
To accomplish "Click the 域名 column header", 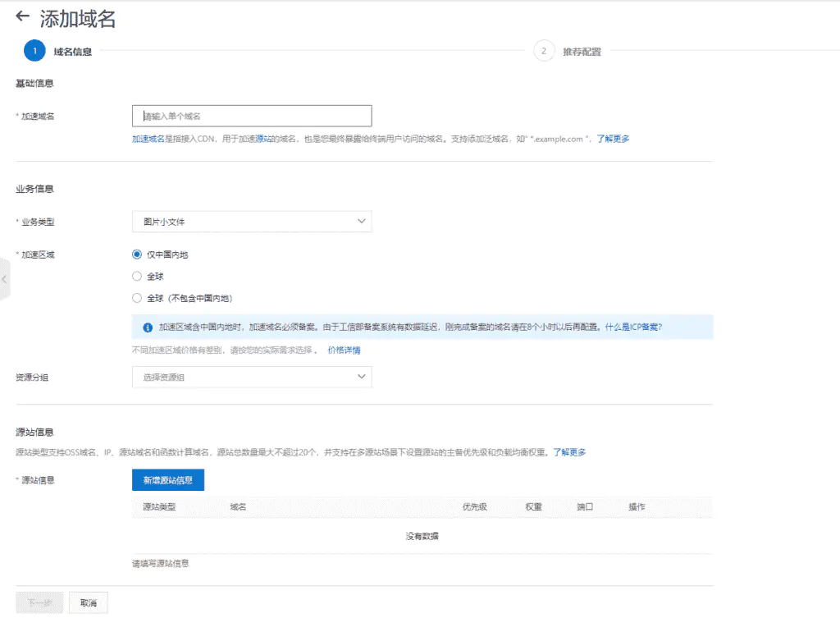I will (x=238, y=506).
